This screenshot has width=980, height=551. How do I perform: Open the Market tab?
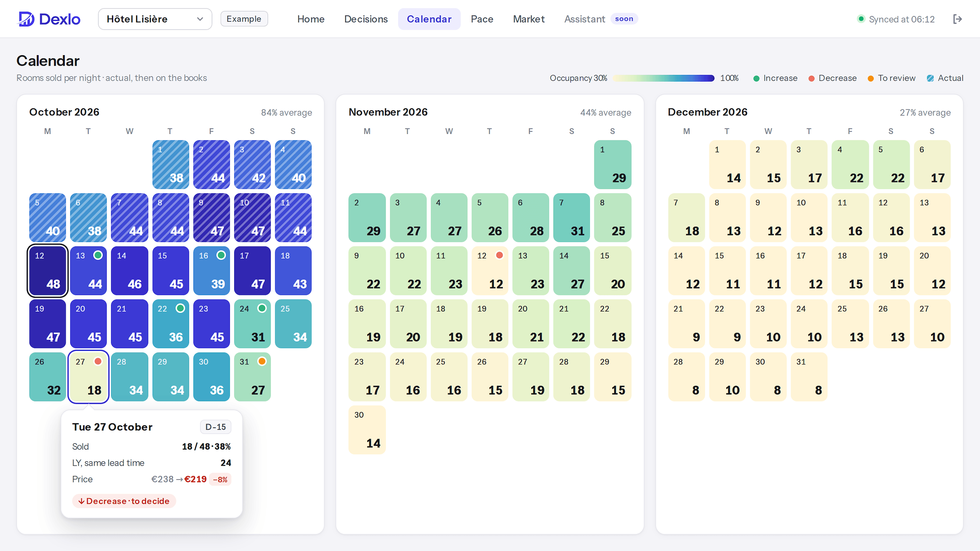(529, 19)
